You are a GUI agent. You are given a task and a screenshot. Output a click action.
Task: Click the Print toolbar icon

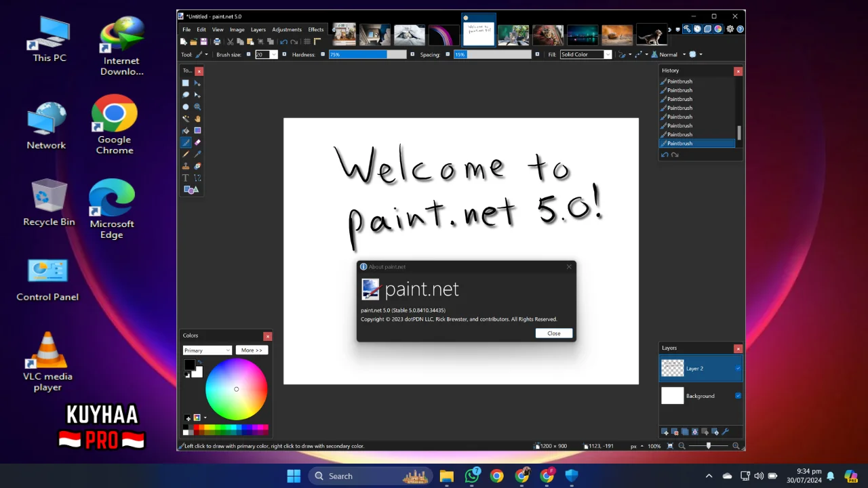click(x=217, y=41)
